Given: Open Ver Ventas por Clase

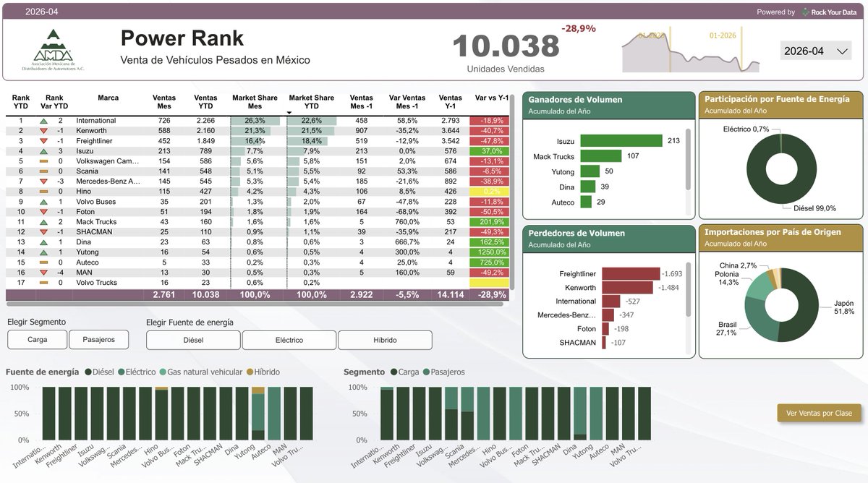Looking at the screenshot, I should (820, 414).
